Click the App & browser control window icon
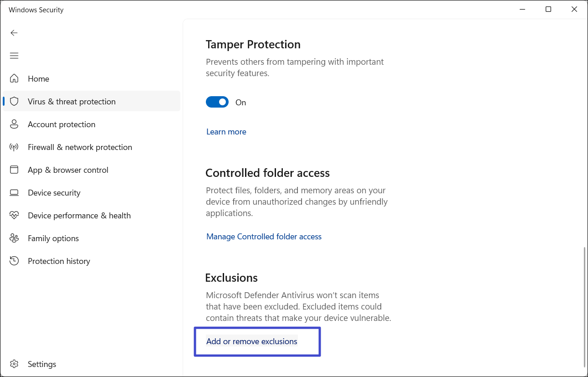The image size is (588, 377). 14,170
